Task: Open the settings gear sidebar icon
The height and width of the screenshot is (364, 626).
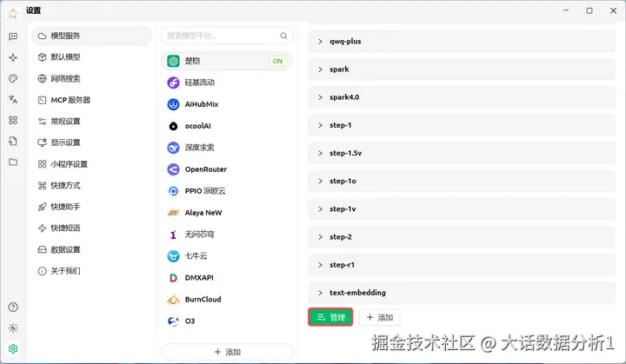Action: point(13,349)
